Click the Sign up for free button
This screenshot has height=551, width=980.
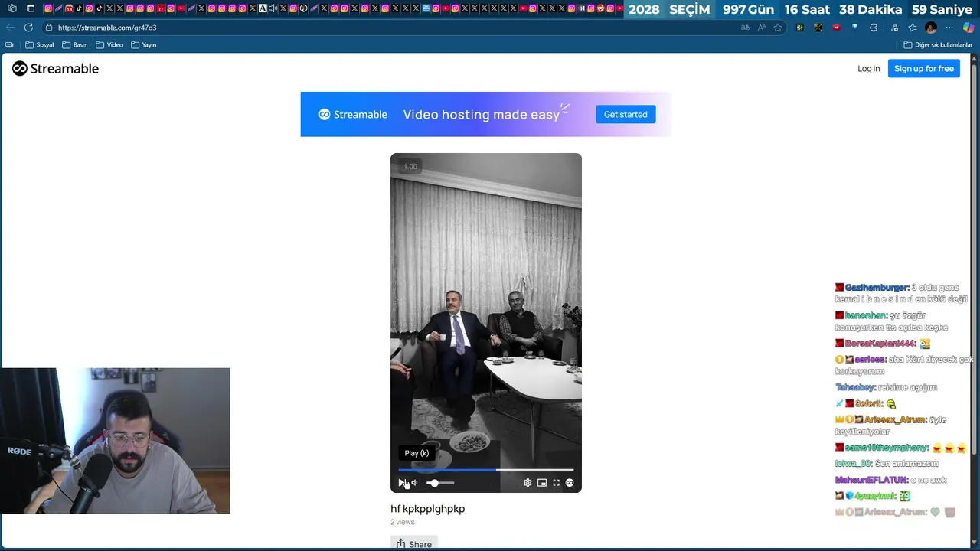924,69
